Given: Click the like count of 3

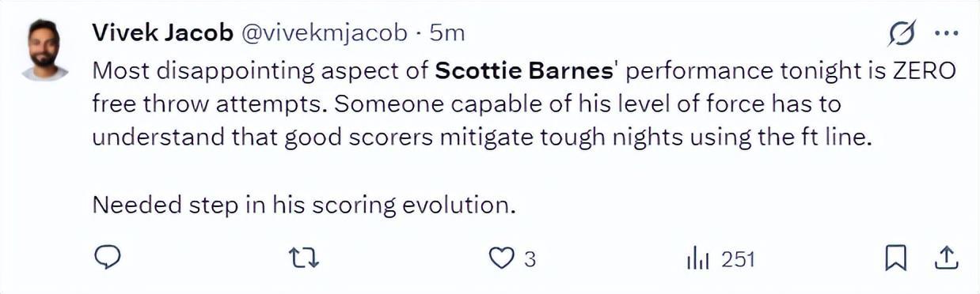Looking at the screenshot, I should pos(530,258).
